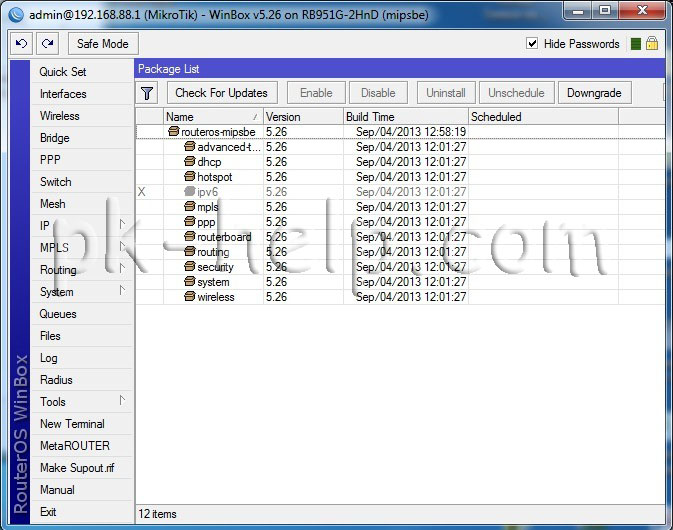The height and width of the screenshot is (530, 673).
Task: Click the system package icon
Action: [190, 282]
